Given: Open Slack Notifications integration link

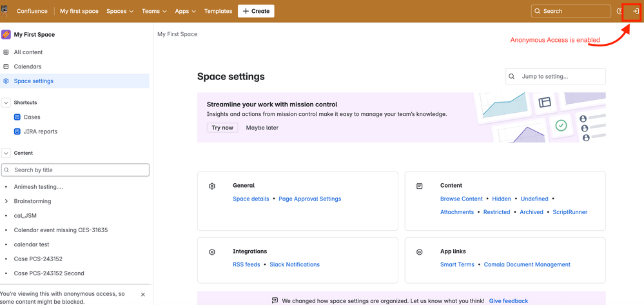Looking at the screenshot, I should coord(295,264).
